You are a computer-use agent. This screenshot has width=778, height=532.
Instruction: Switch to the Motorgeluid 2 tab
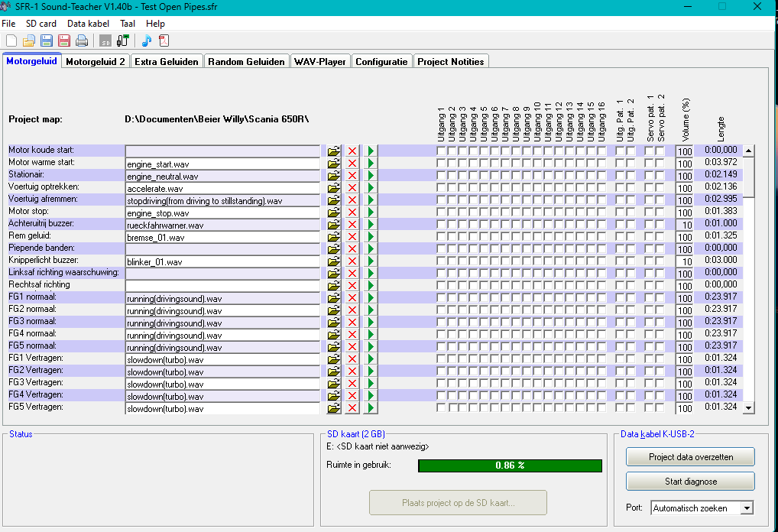tap(96, 62)
